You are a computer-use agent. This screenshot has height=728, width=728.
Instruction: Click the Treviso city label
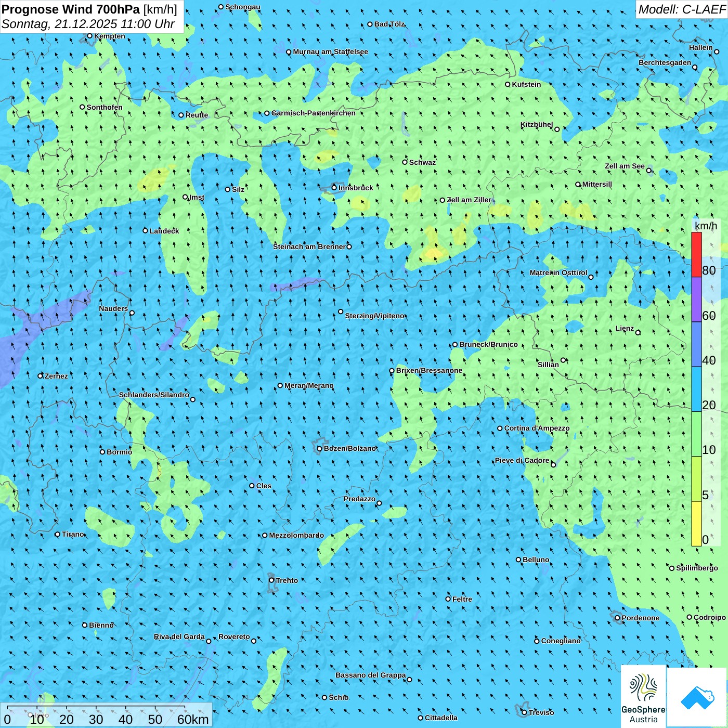point(541,713)
